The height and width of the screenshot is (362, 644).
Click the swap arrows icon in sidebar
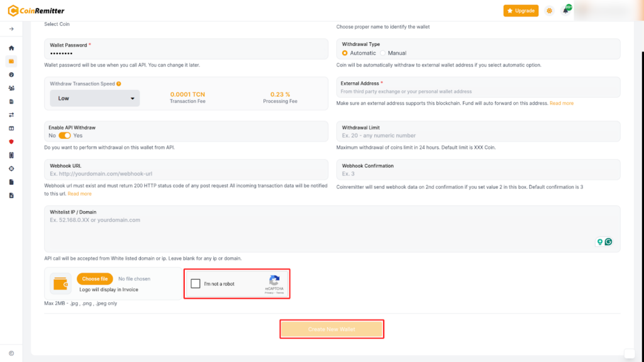coord(11,115)
